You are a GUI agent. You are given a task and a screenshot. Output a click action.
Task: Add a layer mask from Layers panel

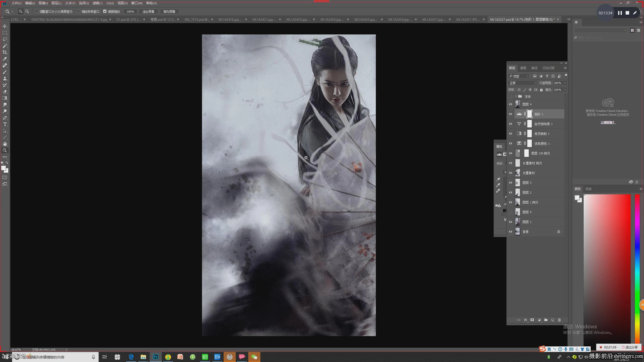(532, 320)
